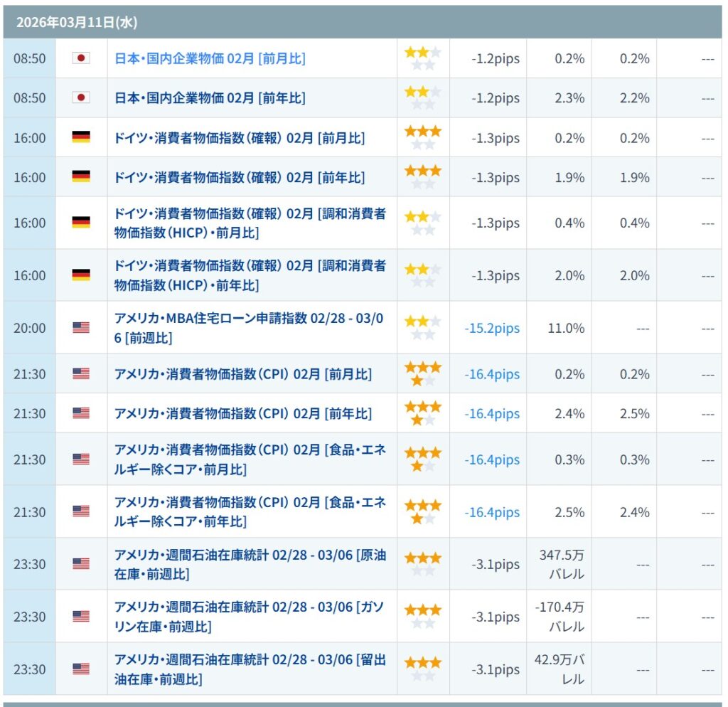
Task: Click the importance stars for ドイツ 消費者物価指数 [前月比]
Action: [x=422, y=138]
